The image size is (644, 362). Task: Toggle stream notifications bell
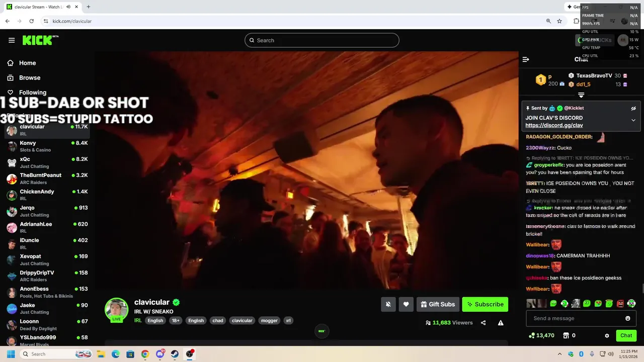[x=388, y=304]
